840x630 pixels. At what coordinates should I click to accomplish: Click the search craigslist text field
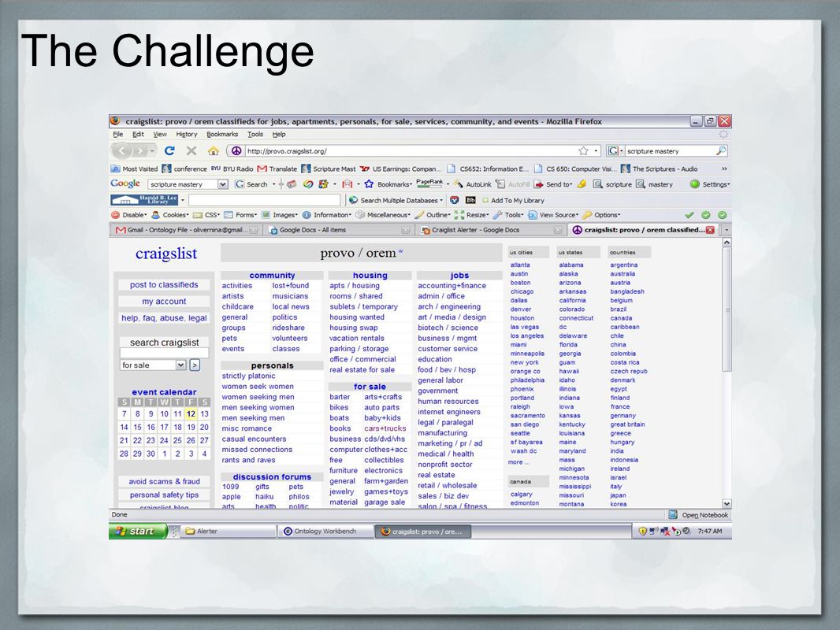coord(164,353)
